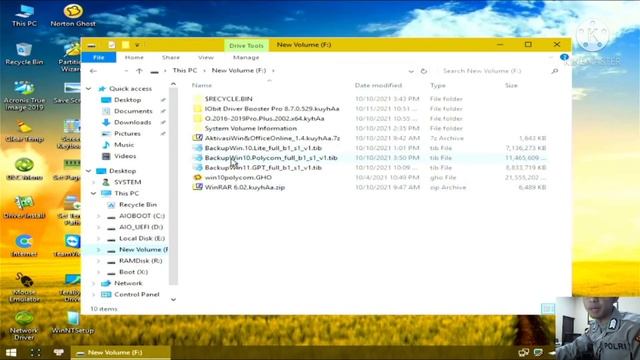Switch to the Home ribbon tab
The width and height of the screenshot is (640, 360).
point(134,58)
